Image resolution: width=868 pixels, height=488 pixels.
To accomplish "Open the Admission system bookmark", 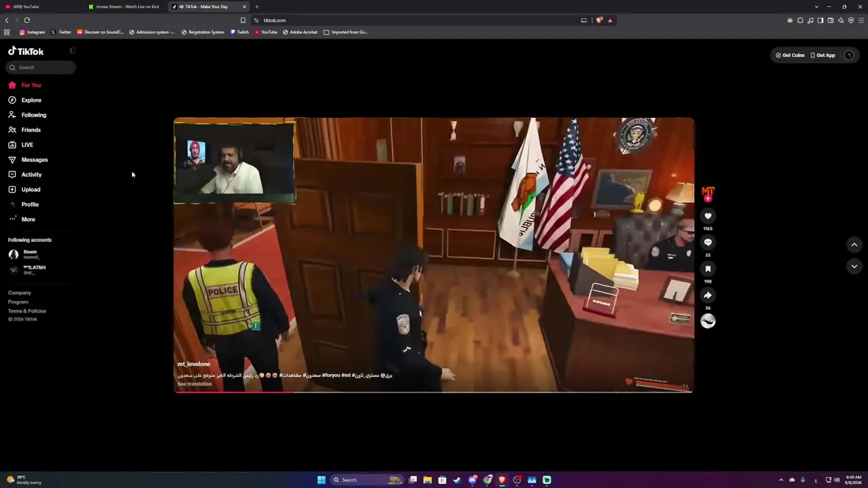I will 152,33.
